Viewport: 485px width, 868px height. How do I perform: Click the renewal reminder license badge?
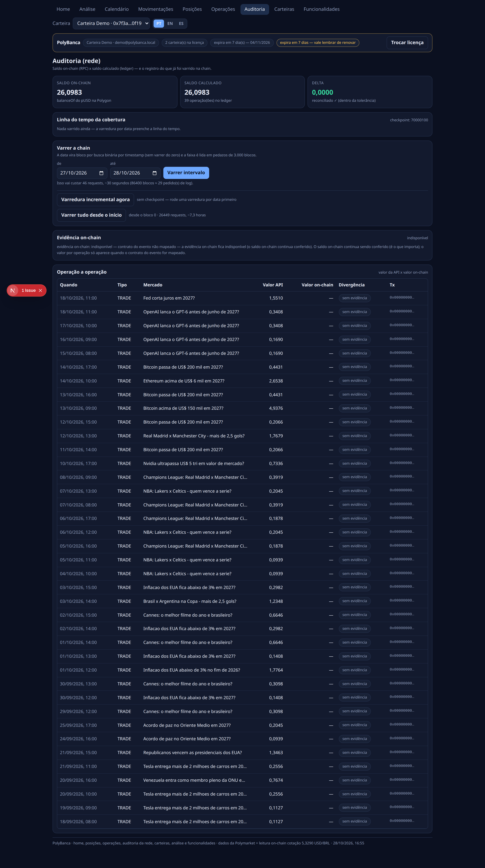coord(318,42)
